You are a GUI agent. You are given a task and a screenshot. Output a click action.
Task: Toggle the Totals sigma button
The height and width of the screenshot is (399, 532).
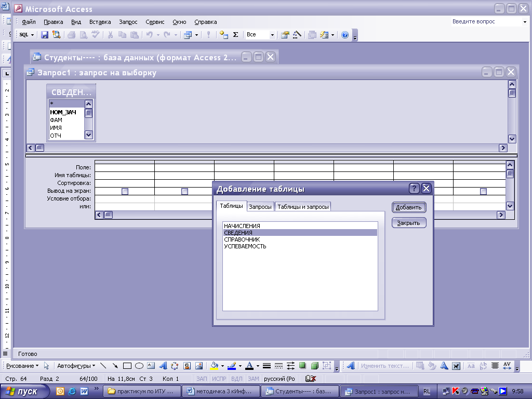(235, 35)
